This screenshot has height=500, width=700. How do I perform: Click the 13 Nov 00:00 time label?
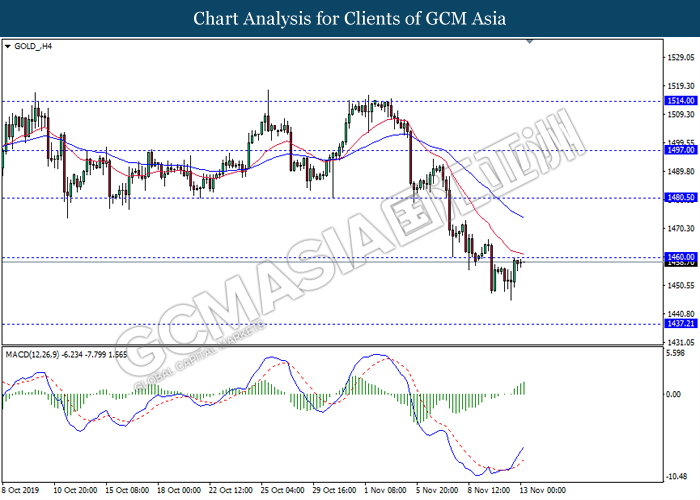[542, 490]
